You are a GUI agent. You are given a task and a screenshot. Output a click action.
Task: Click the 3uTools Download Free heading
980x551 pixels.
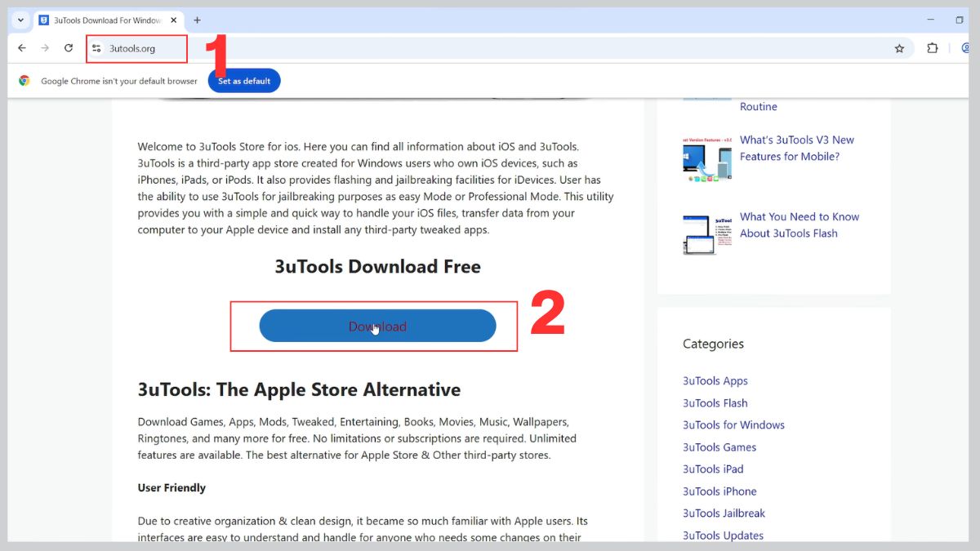point(377,266)
